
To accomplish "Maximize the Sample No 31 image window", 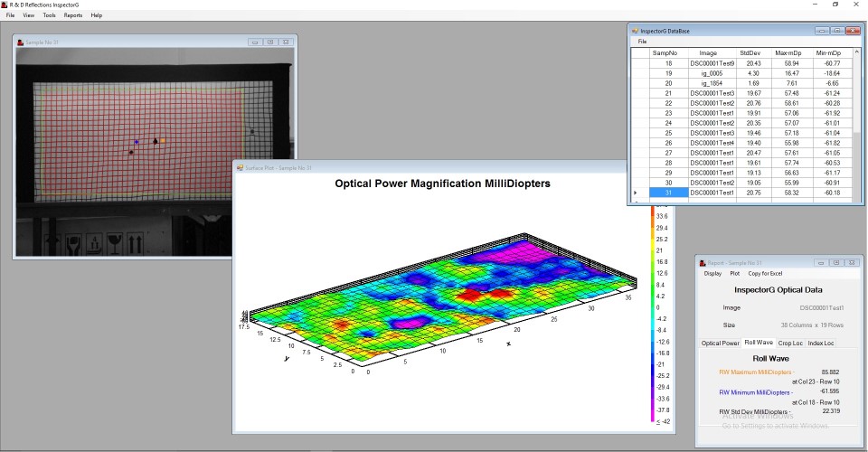I will click(270, 42).
